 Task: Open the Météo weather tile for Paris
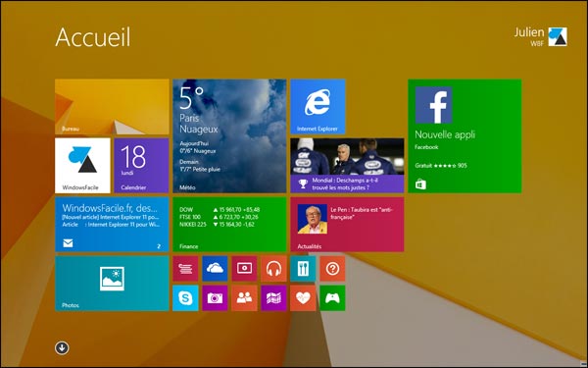[x=229, y=136]
